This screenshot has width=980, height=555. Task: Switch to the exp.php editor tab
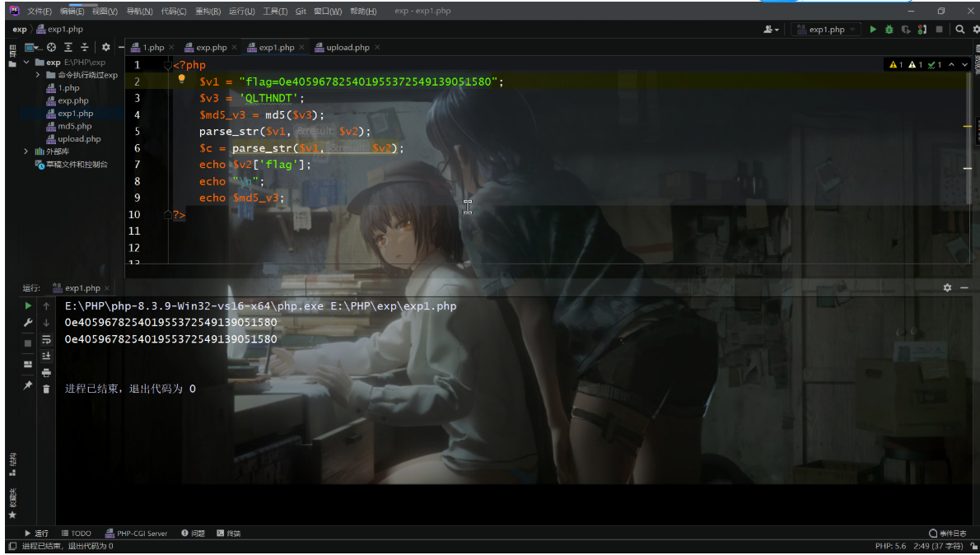click(212, 48)
